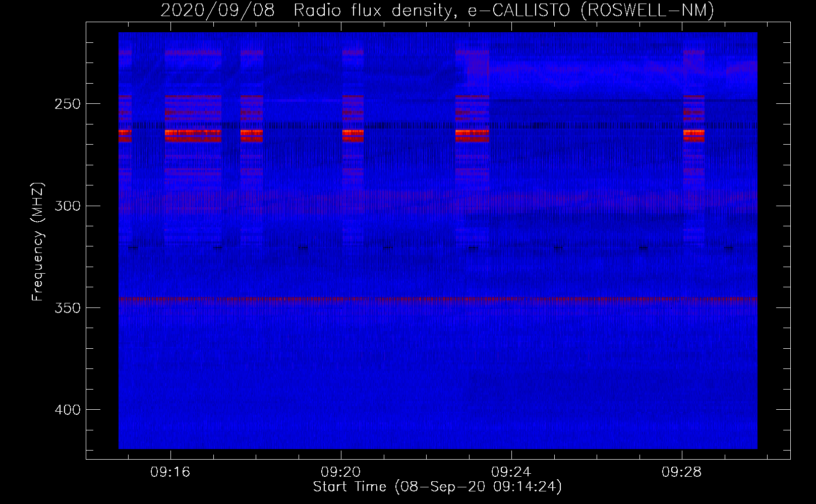Select the 250 frequency axis label
This screenshot has width=816, height=504.
tap(68, 104)
